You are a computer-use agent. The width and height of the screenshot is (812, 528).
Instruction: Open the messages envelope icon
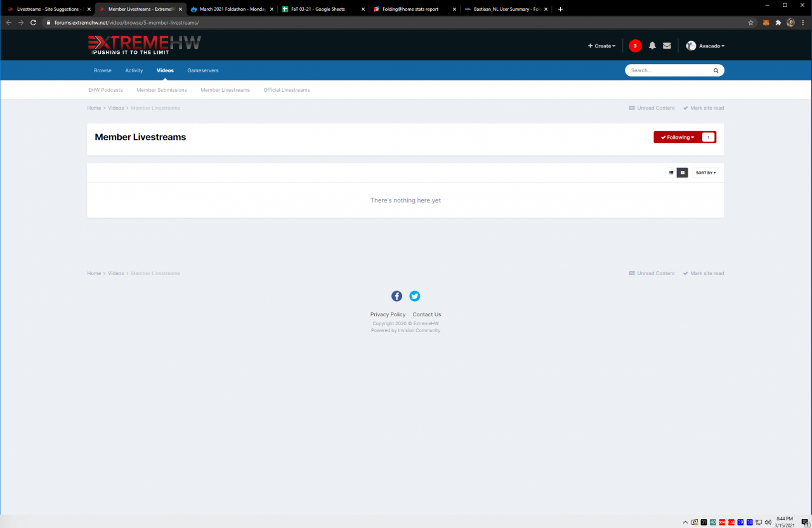coord(667,46)
